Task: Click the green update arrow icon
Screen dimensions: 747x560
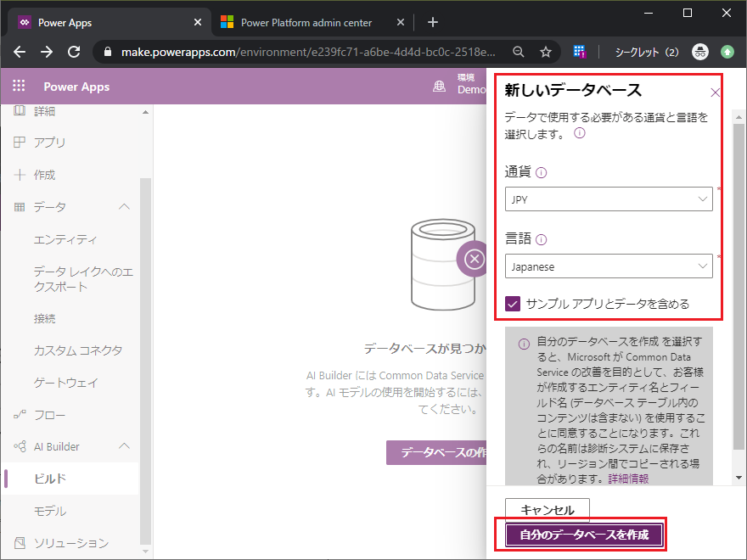Action: tap(727, 52)
